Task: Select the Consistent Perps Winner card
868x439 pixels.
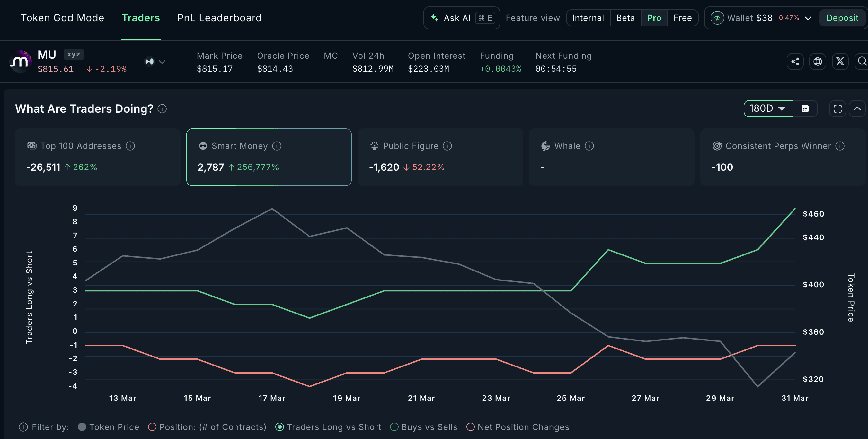Action: tap(783, 157)
